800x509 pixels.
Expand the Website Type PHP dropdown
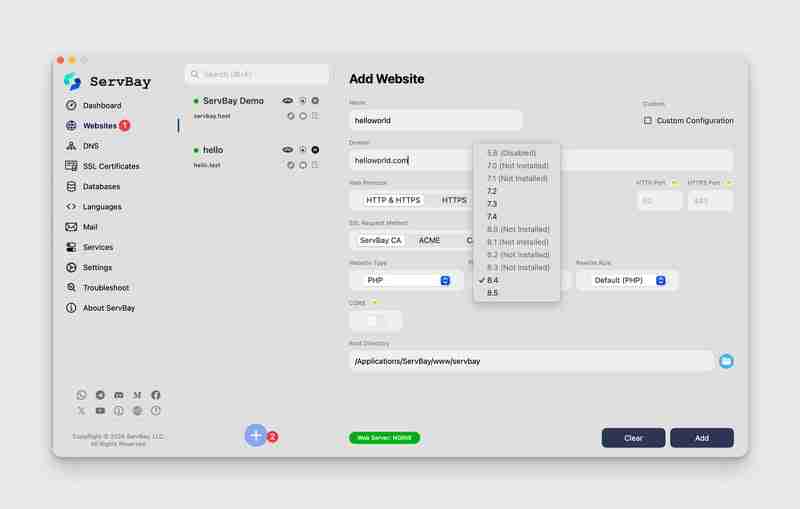(x=405, y=280)
